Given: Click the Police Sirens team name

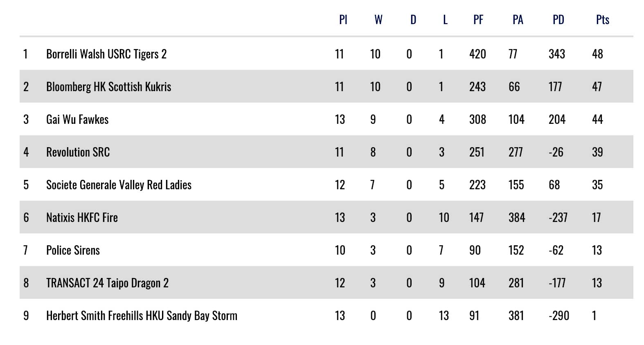Looking at the screenshot, I should (x=73, y=250).
